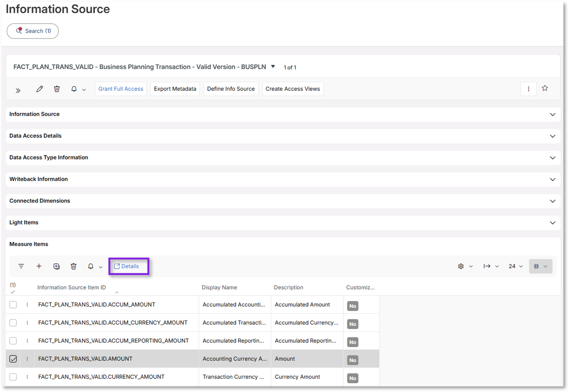Open row menu for FACT_PLAN_TRANS_VALID.ACCUM_AMOUNT
Viewport: 569px width, 392px height.
[x=27, y=304]
